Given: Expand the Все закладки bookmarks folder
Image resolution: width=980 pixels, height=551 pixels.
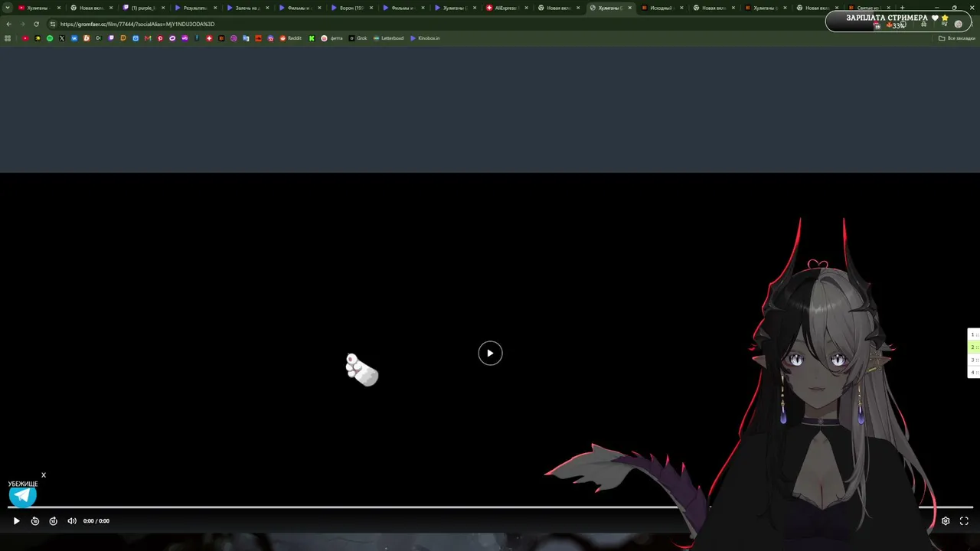Looking at the screenshot, I should 957,38.
